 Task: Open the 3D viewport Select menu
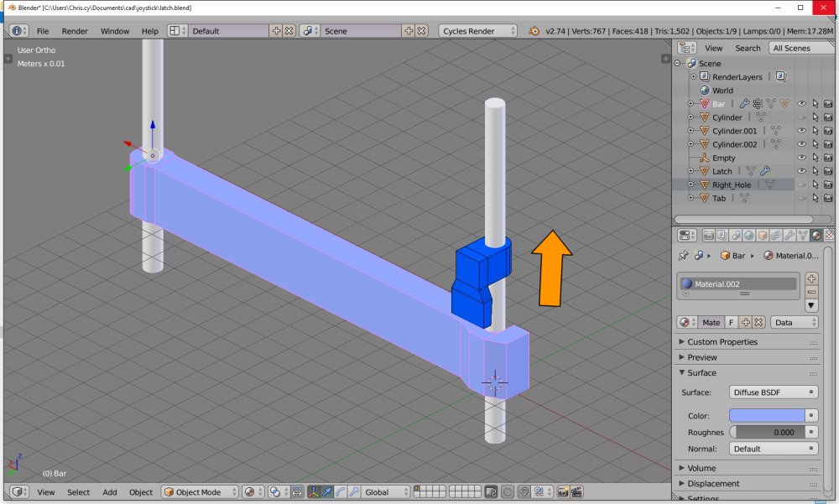(x=78, y=492)
